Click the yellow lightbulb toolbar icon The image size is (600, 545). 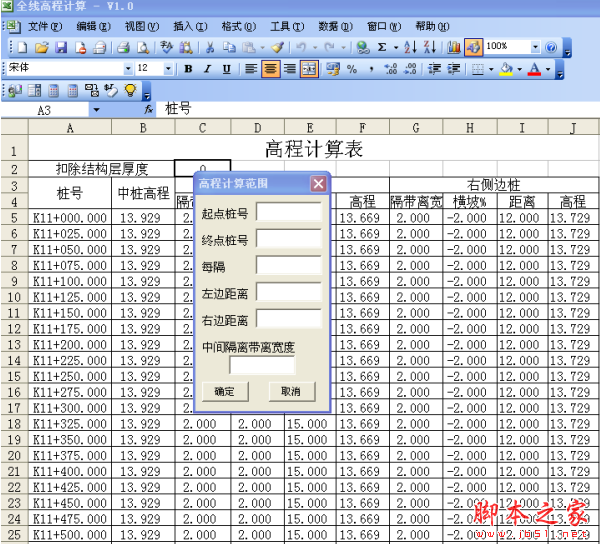click(130, 90)
